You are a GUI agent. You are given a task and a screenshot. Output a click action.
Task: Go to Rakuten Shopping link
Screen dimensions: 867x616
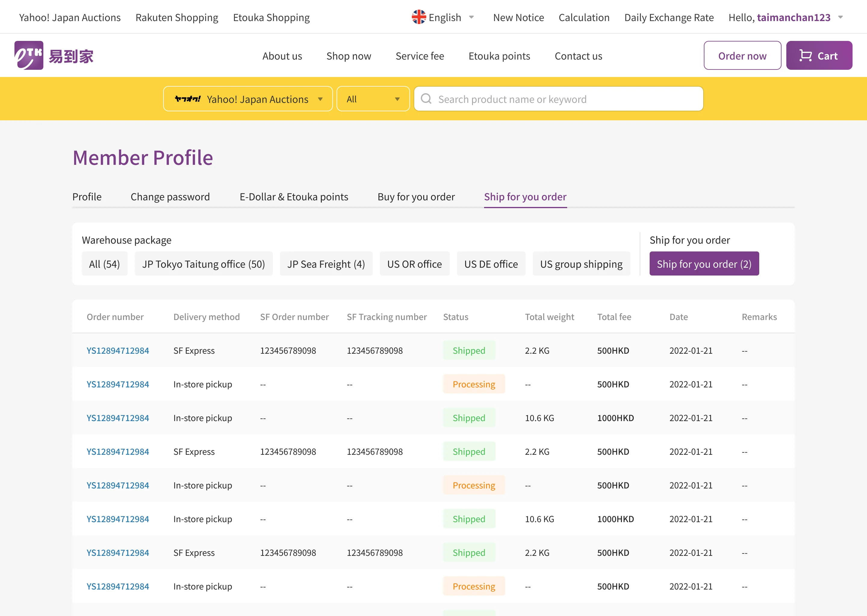point(176,17)
